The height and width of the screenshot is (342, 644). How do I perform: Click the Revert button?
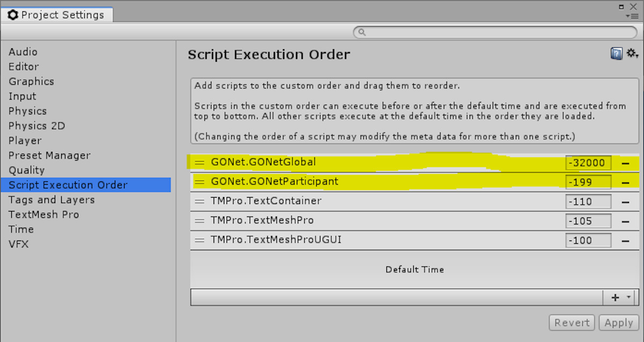click(572, 323)
